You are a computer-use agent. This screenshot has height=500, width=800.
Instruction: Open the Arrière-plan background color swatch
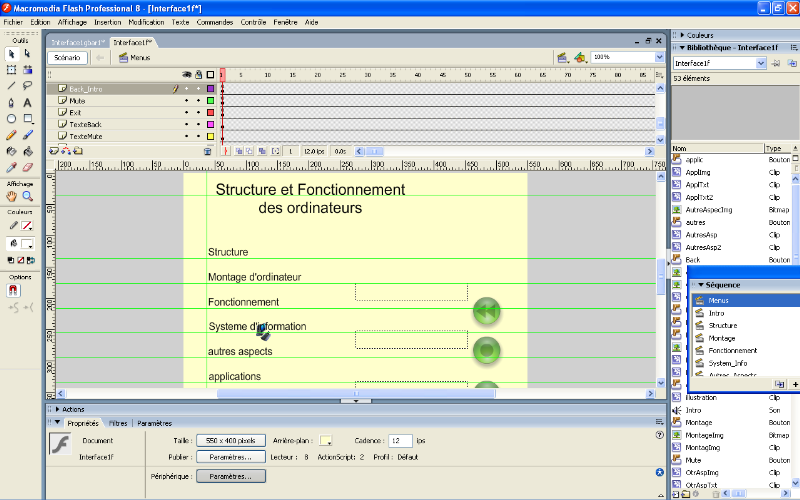[x=325, y=441]
